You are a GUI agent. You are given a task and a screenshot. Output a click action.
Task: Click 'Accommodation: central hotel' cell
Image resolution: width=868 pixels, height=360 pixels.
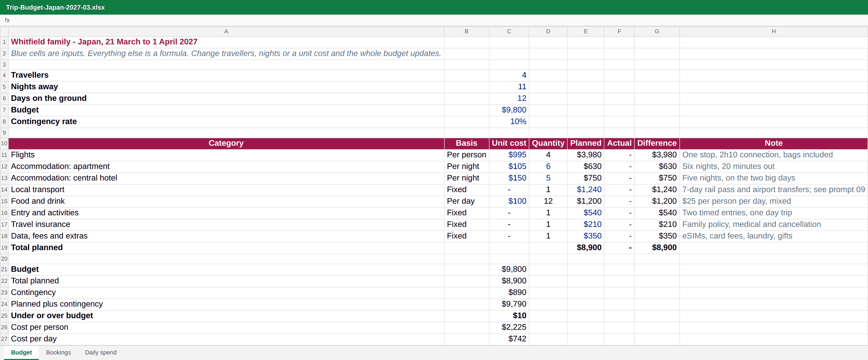click(x=226, y=178)
